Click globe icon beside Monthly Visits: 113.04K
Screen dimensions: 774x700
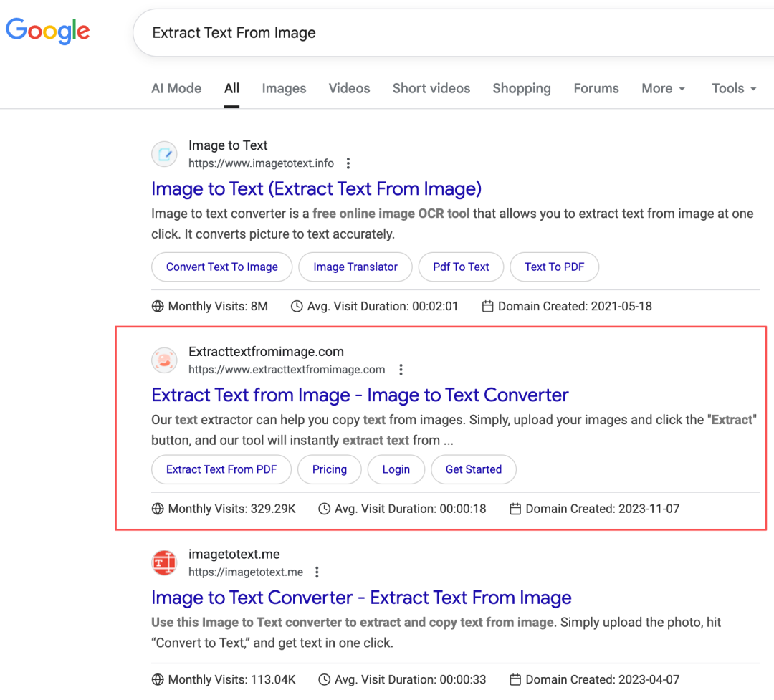158,679
